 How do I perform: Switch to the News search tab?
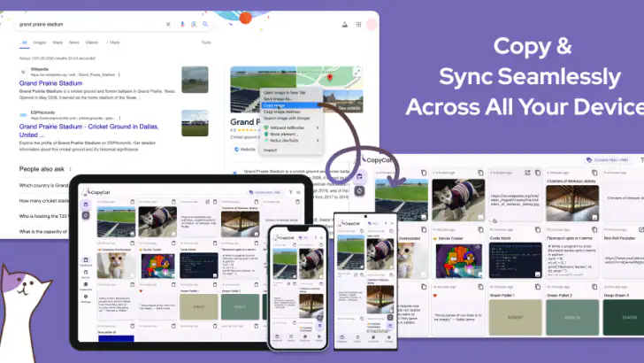tap(74, 42)
